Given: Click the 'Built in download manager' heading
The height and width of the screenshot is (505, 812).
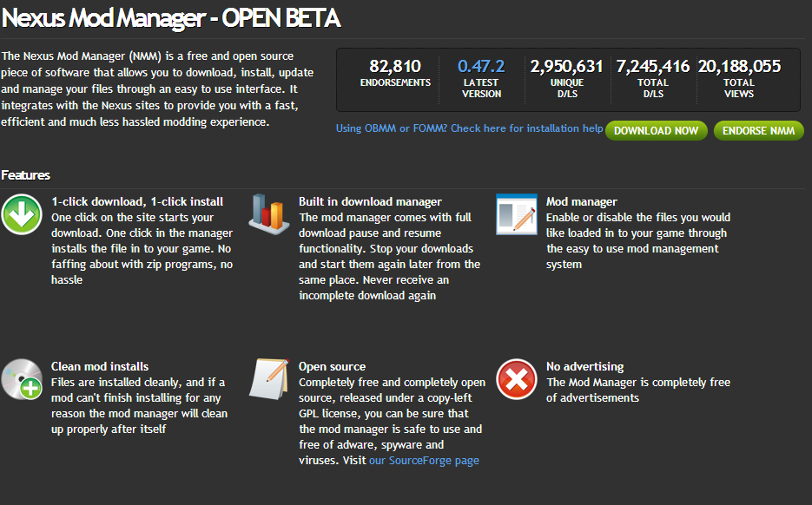Looking at the screenshot, I should 370,202.
